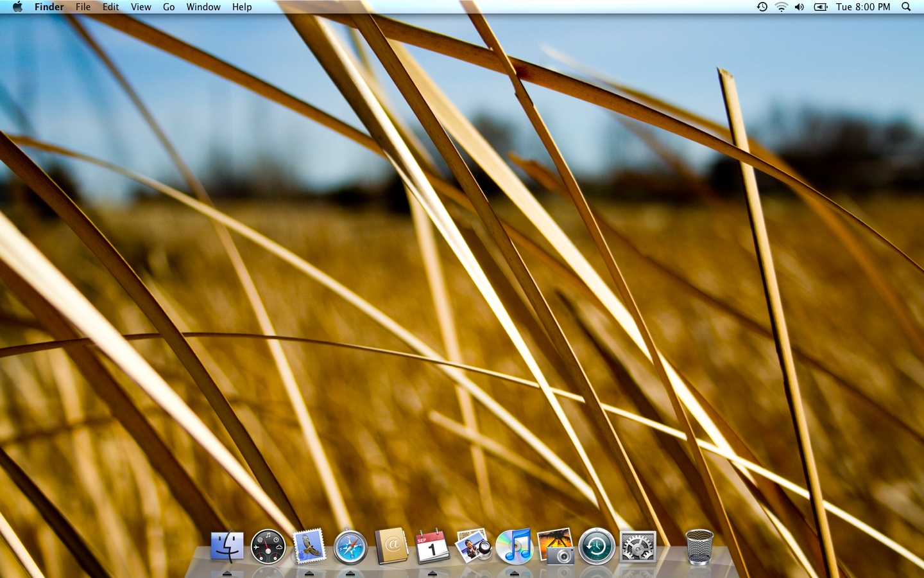Open the View menu

click(141, 7)
